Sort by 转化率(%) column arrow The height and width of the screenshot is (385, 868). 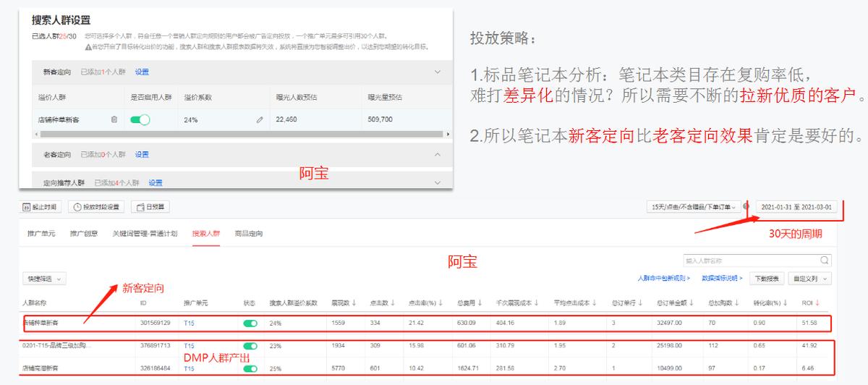(785, 302)
